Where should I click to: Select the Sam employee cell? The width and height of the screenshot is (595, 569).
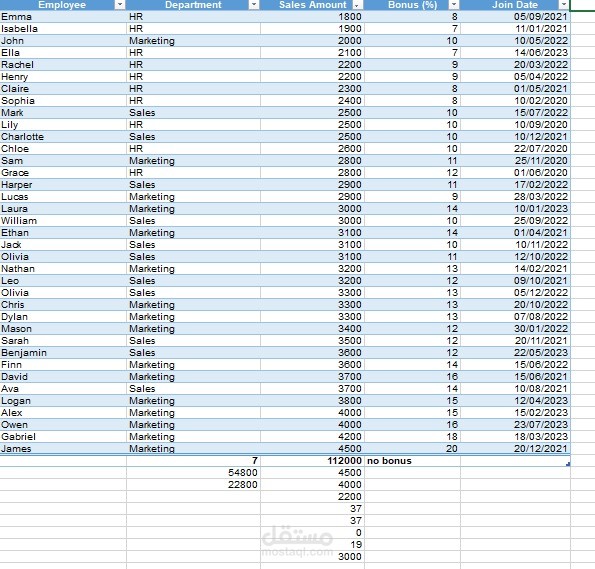click(63, 161)
